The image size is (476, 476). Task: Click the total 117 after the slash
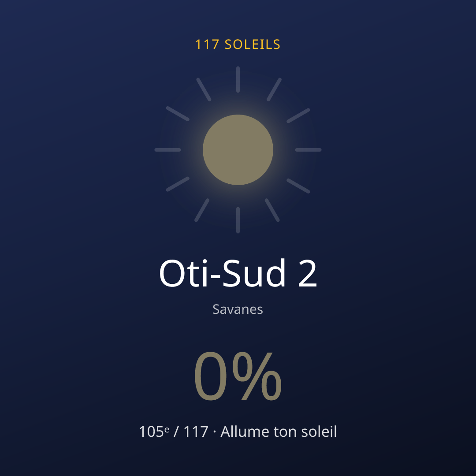(196, 431)
